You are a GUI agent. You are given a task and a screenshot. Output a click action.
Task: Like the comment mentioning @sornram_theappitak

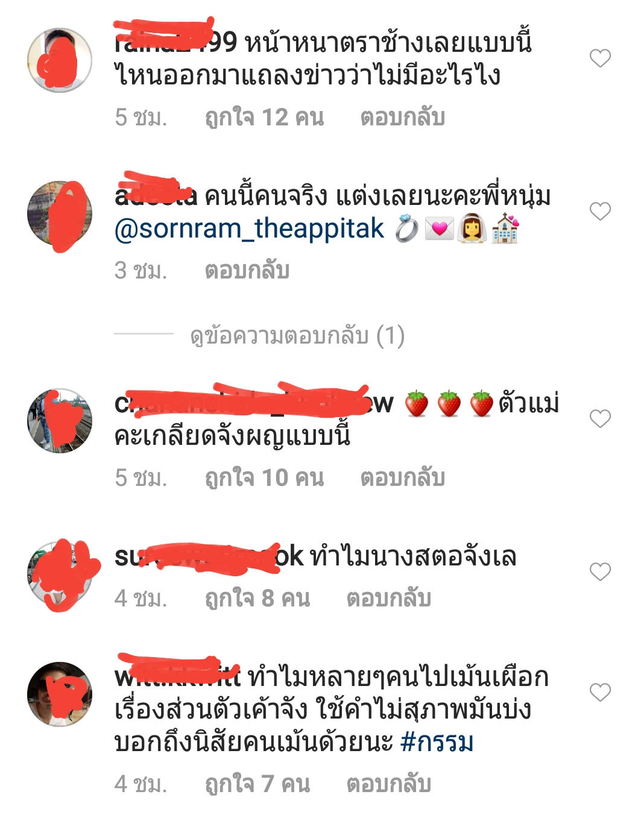[x=600, y=212]
